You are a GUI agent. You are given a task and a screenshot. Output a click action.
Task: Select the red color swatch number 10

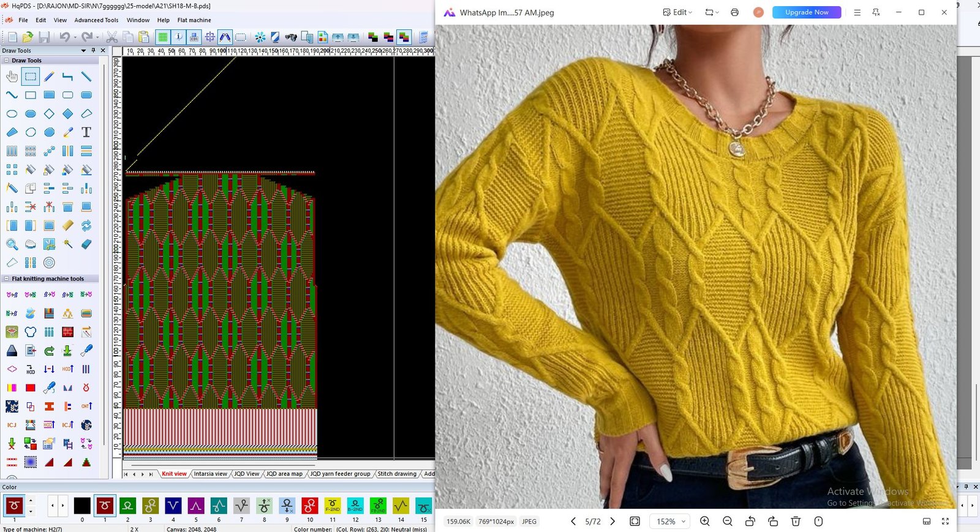tap(310, 506)
